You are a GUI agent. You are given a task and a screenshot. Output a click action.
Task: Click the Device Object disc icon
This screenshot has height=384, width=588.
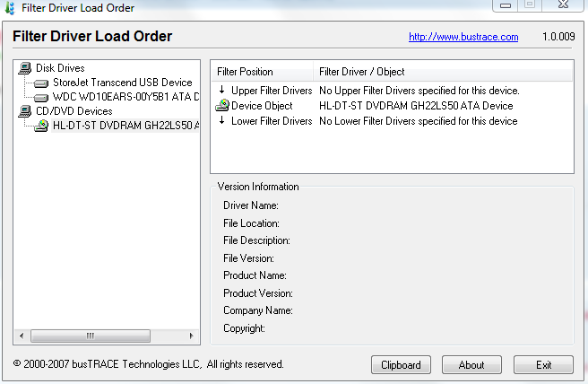pyautogui.click(x=222, y=106)
